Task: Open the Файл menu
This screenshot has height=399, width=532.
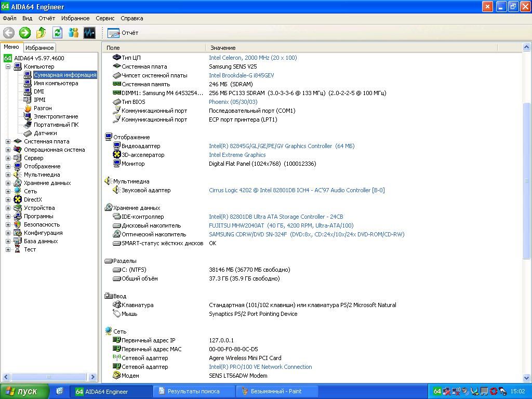Action: (x=9, y=18)
